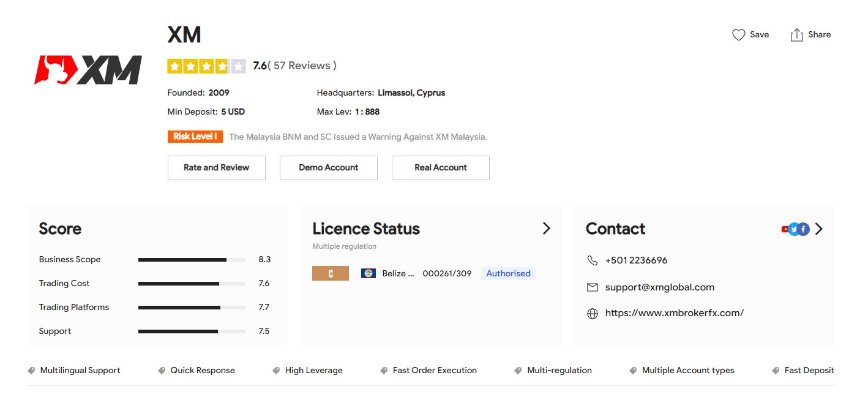
Task: Click the support@xmglobal.com email address
Action: (659, 287)
